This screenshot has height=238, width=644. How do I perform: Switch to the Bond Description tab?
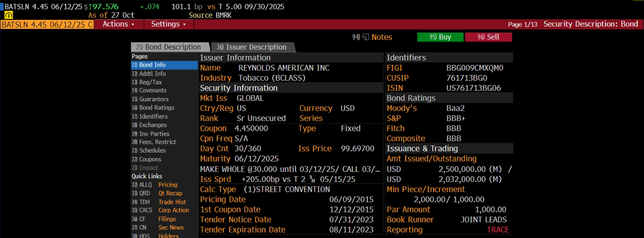(x=170, y=47)
